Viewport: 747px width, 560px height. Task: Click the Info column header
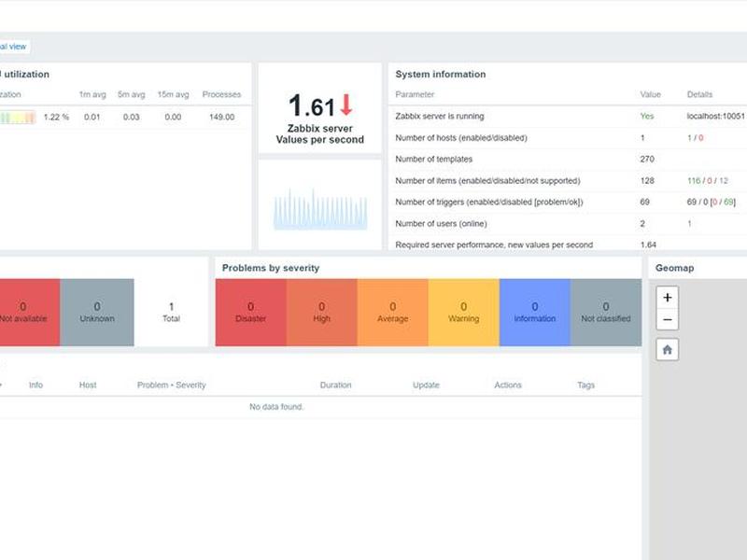click(x=35, y=385)
